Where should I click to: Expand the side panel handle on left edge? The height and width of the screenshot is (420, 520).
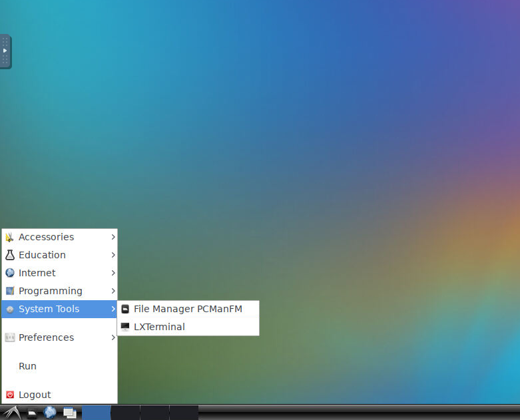pos(5,51)
